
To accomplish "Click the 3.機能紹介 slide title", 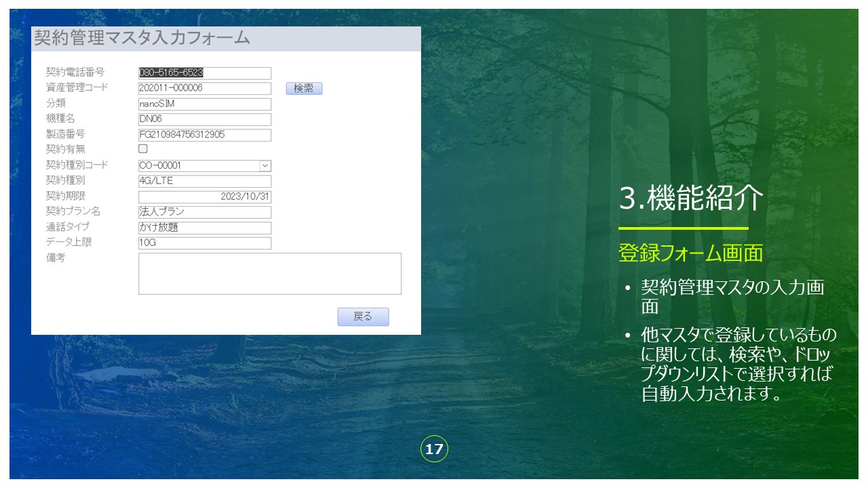I will pos(691,199).
